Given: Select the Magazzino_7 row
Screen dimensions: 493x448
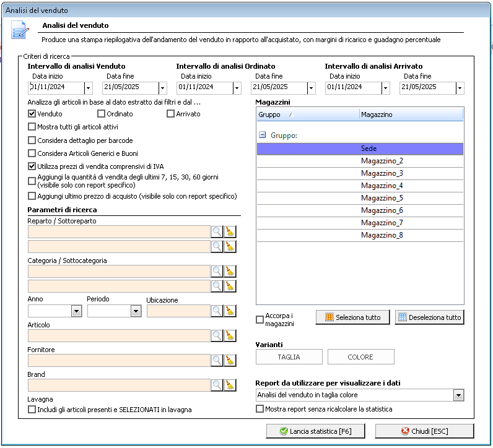Looking at the screenshot, I should pyautogui.click(x=360, y=223).
